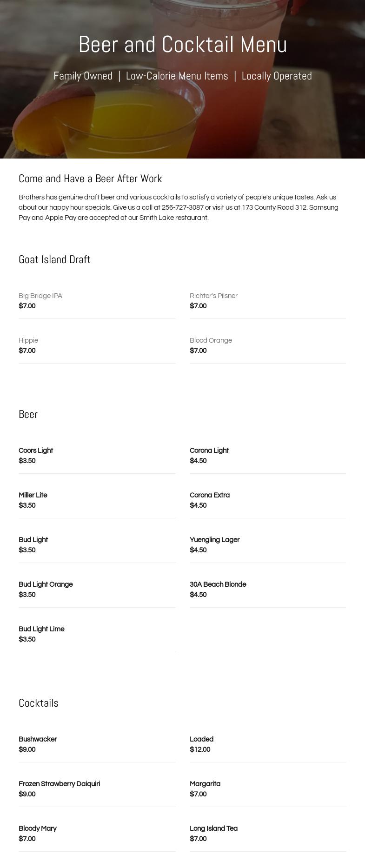This screenshot has width=365, height=868.
Task: Click Miller Lite in the beer list
Action: coord(33,495)
